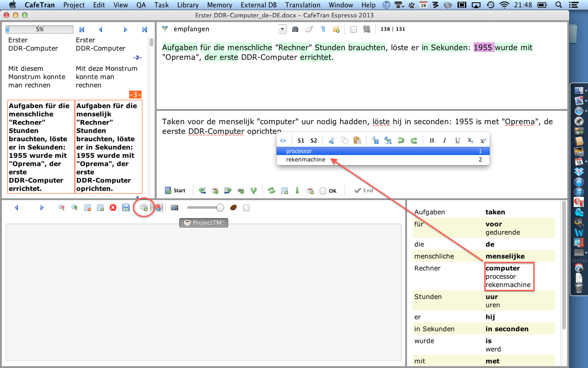588x368 pixels.
Task: Click the camera snapshot icon
Action: (x=175, y=208)
